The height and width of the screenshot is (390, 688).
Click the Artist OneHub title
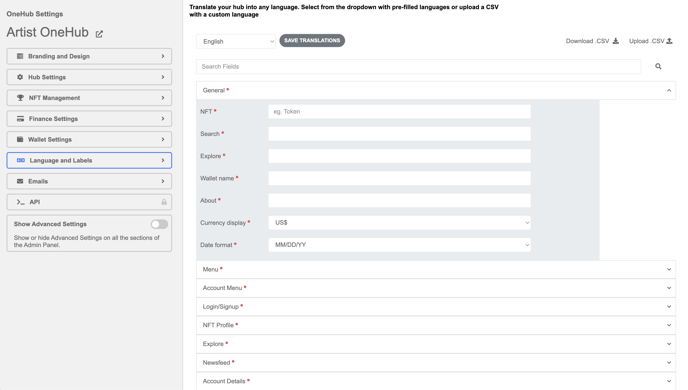(47, 32)
